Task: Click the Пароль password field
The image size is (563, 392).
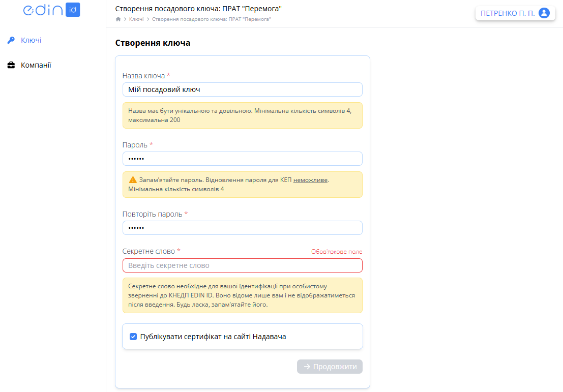Action: click(243, 158)
